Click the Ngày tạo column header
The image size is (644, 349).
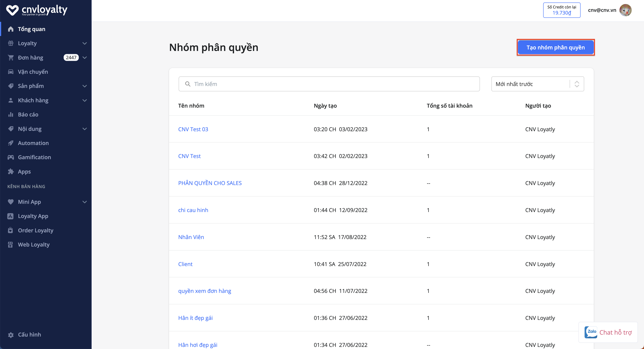[325, 106]
